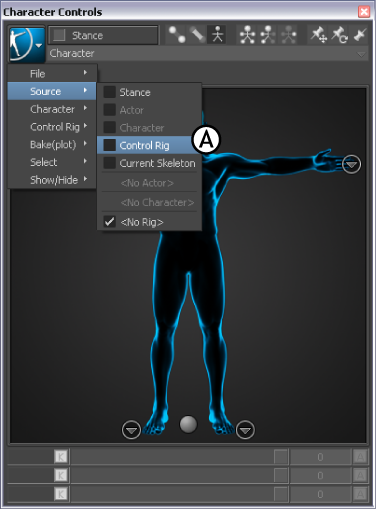Open the Show/Hide submenu
Image resolution: width=376 pixels, height=509 pixels.
click(x=52, y=180)
